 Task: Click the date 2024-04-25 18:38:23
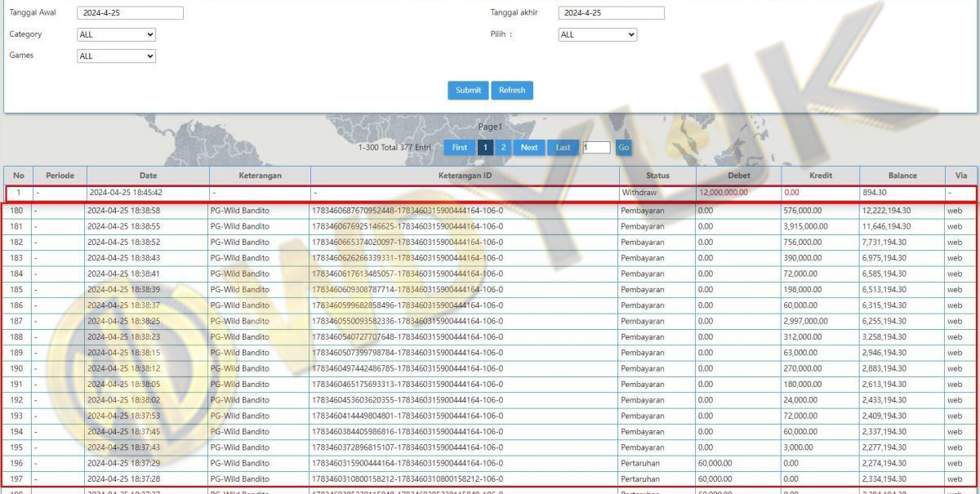(x=125, y=337)
